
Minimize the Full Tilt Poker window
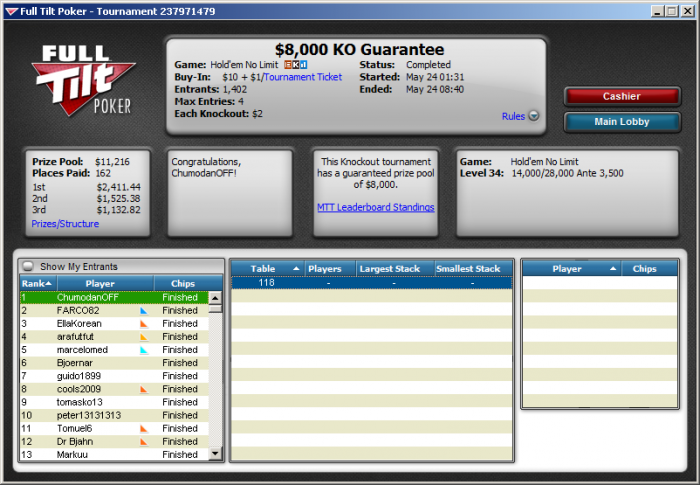click(657, 11)
